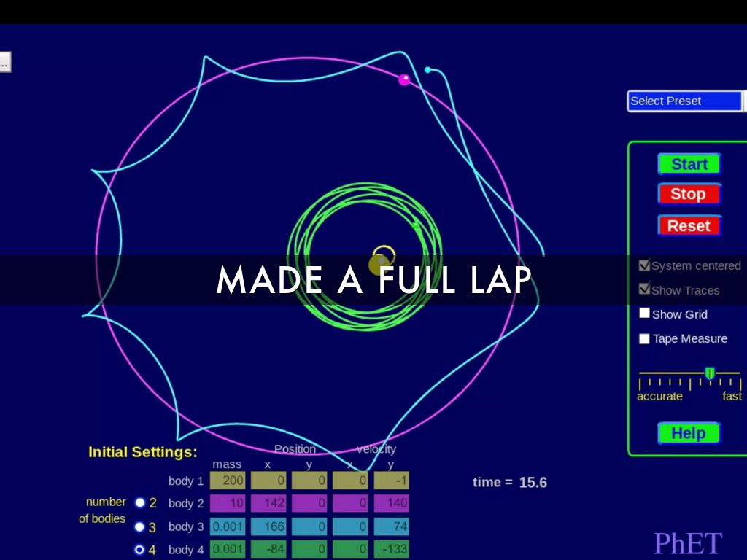The width and height of the screenshot is (747, 560).
Task: Open the Select Preset dropdown
Action: click(685, 101)
